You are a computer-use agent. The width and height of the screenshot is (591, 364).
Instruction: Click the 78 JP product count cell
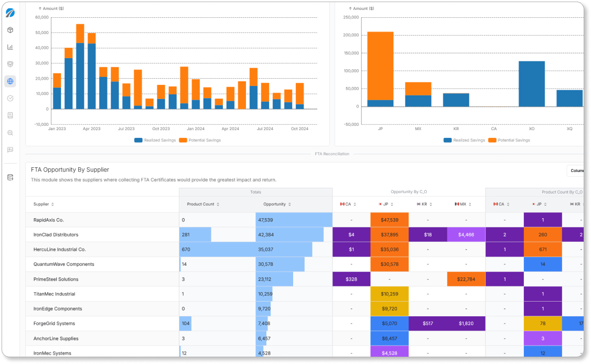[x=543, y=323]
